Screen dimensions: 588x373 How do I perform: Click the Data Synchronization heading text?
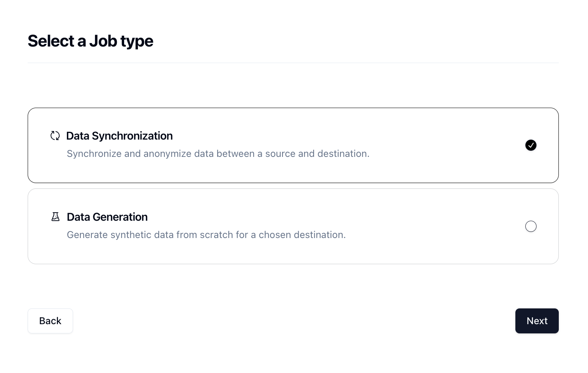point(120,136)
